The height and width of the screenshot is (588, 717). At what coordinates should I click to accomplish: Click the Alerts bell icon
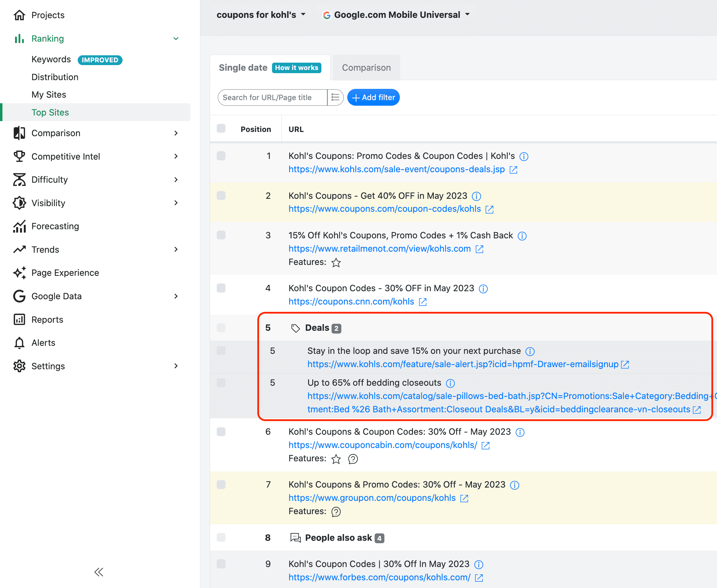pyautogui.click(x=19, y=343)
